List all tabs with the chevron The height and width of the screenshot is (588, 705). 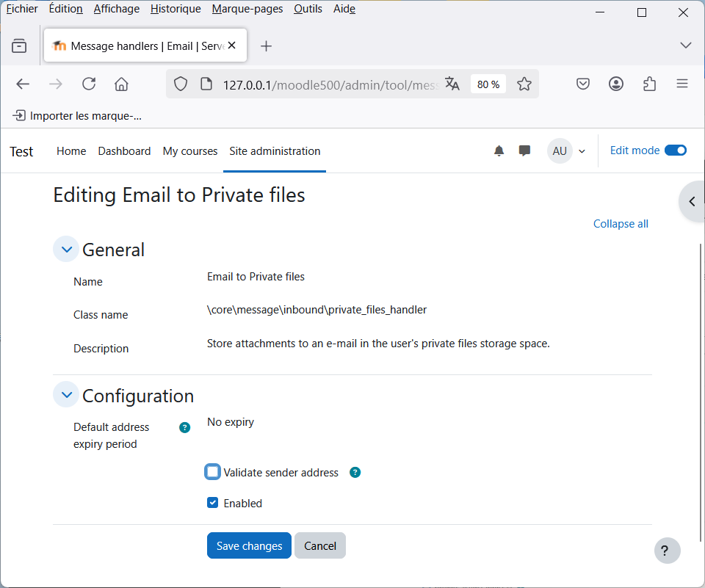(x=686, y=46)
